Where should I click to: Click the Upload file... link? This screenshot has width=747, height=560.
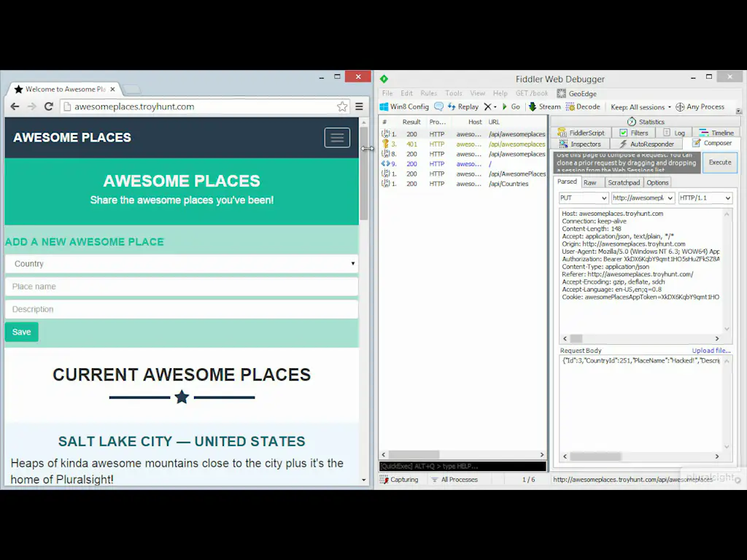pyautogui.click(x=711, y=351)
